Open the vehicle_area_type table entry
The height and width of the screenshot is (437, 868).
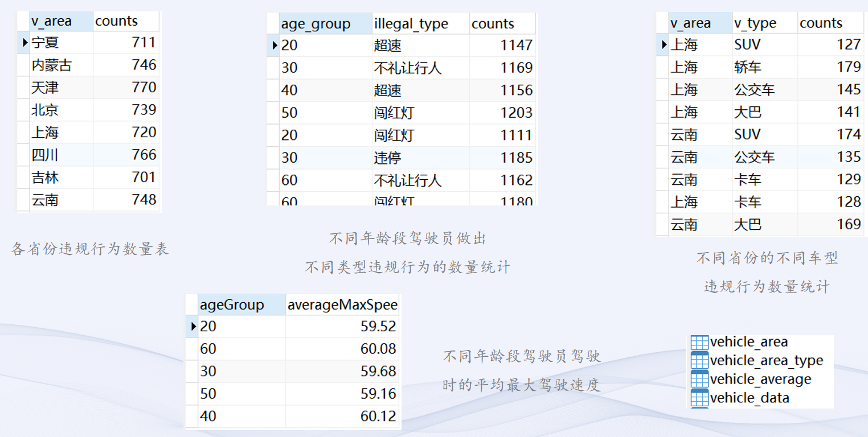click(767, 361)
